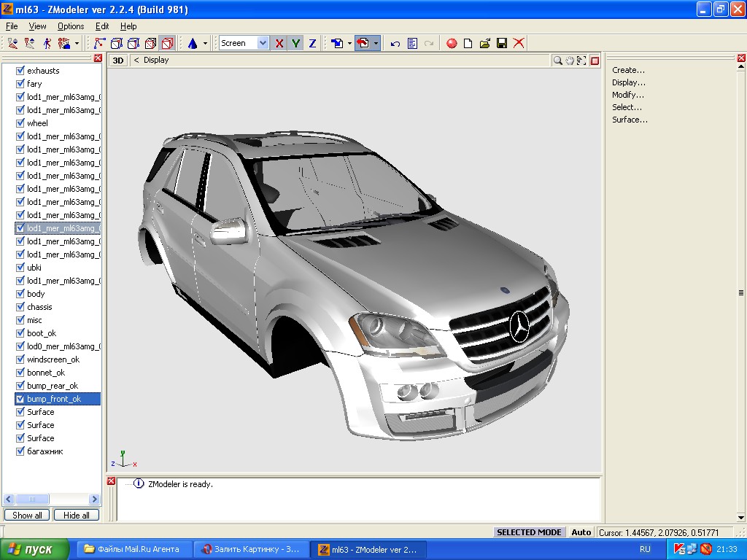The width and height of the screenshot is (747, 560).
Task: Select the objects level cube icon
Action: (150, 43)
